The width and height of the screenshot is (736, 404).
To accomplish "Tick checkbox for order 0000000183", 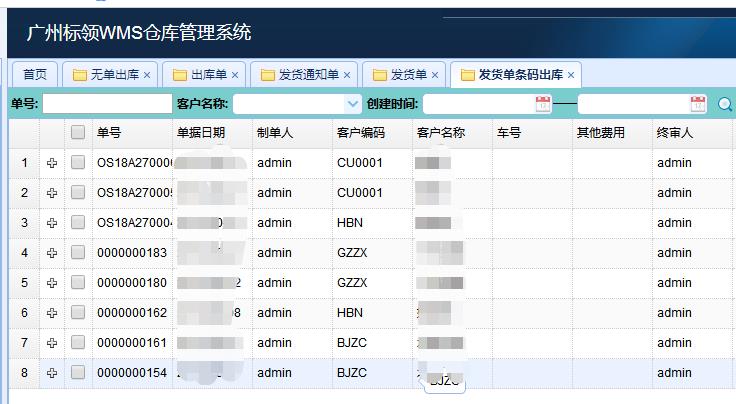I will (78, 253).
